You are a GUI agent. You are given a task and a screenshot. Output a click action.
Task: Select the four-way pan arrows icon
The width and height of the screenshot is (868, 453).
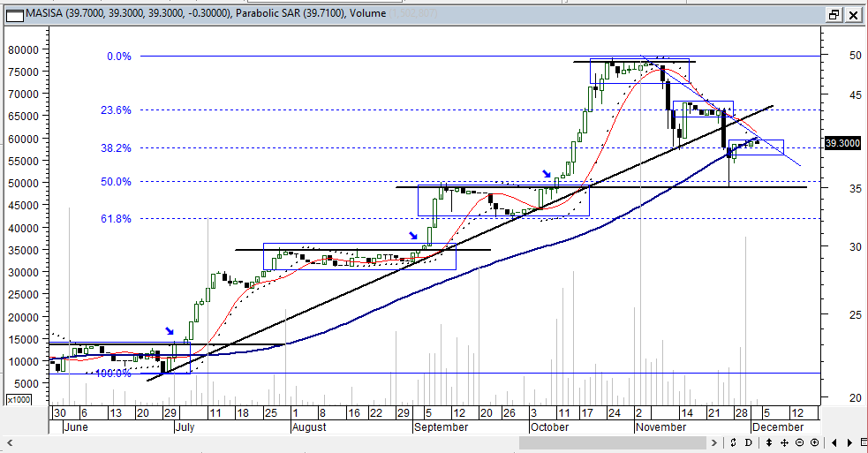(784, 442)
